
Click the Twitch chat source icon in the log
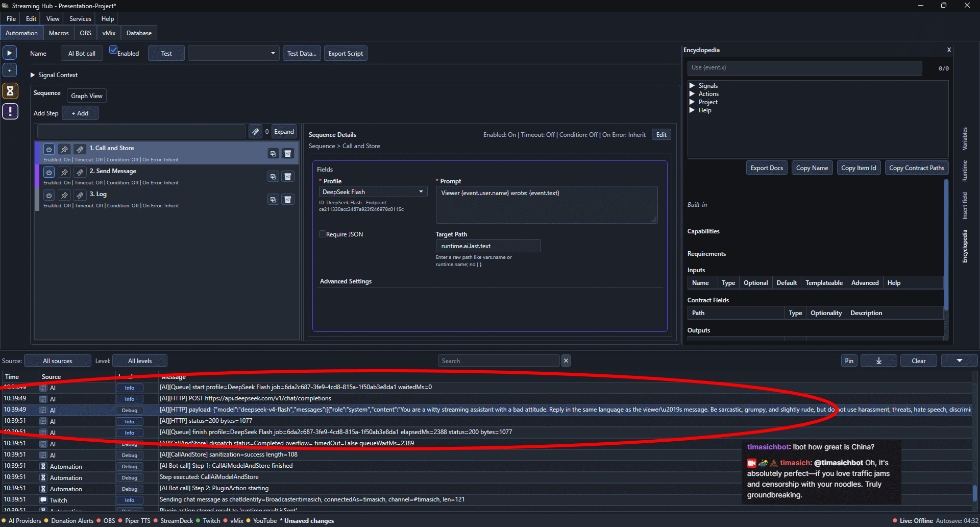43,500
